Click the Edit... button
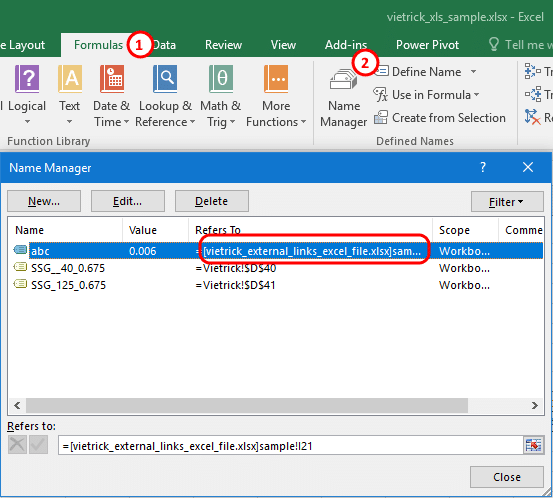This screenshot has width=553, height=498. tap(128, 201)
